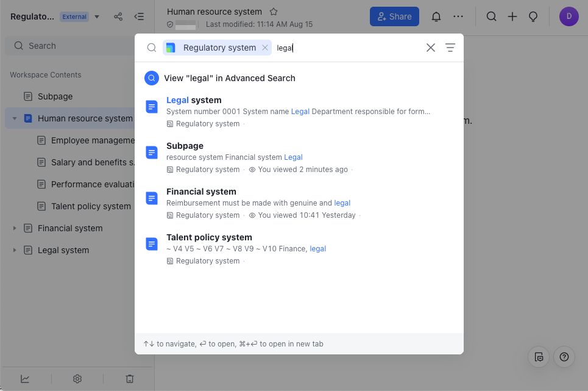588x391 pixels.
Task: Select Subpage in the sidebar tree
Action: pos(55,96)
